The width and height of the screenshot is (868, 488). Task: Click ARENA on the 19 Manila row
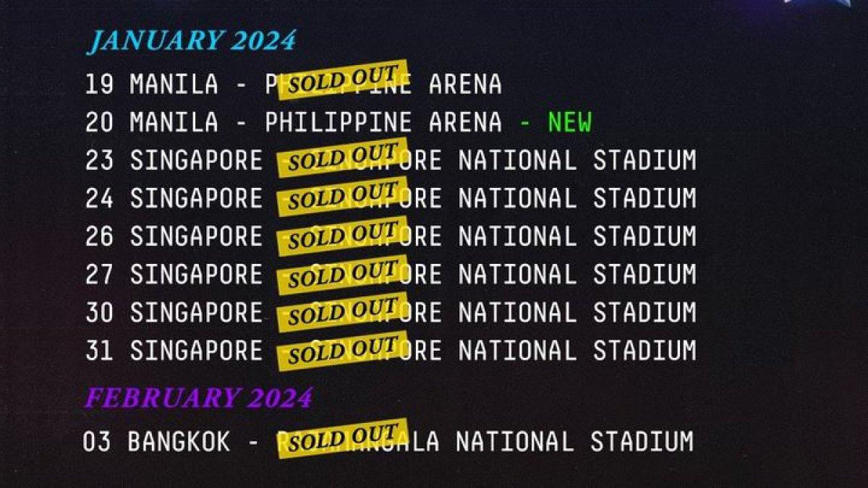click(x=465, y=84)
